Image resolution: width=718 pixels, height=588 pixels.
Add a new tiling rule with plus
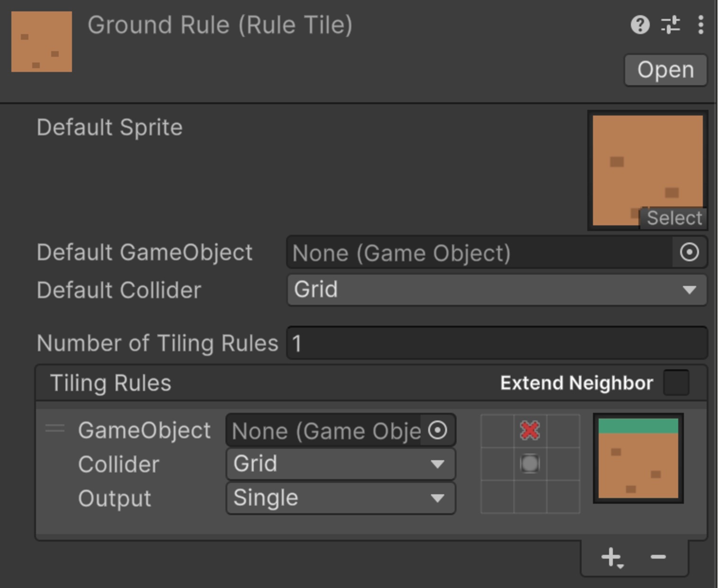point(612,558)
